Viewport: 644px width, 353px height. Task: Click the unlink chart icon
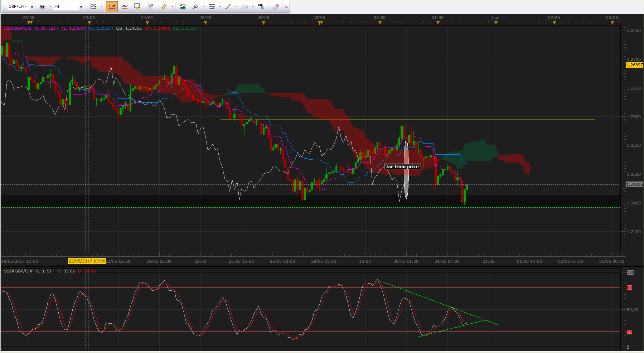[42, 6]
